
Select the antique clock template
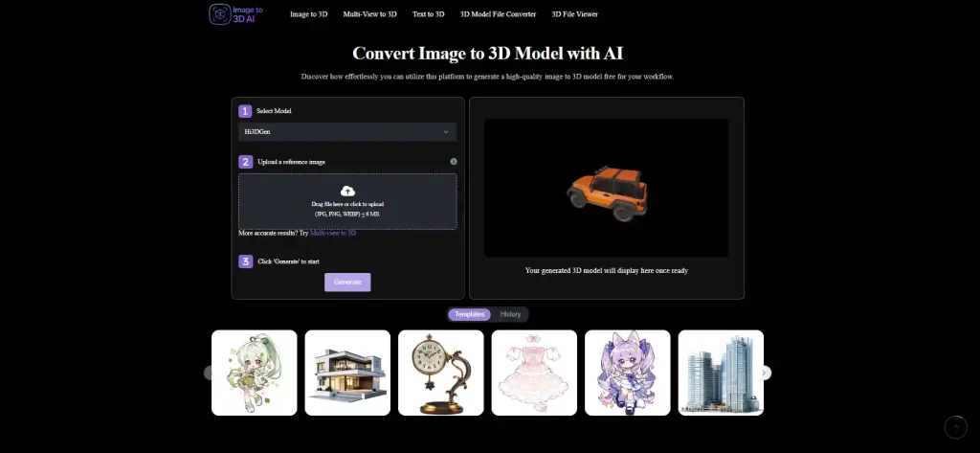(x=440, y=373)
